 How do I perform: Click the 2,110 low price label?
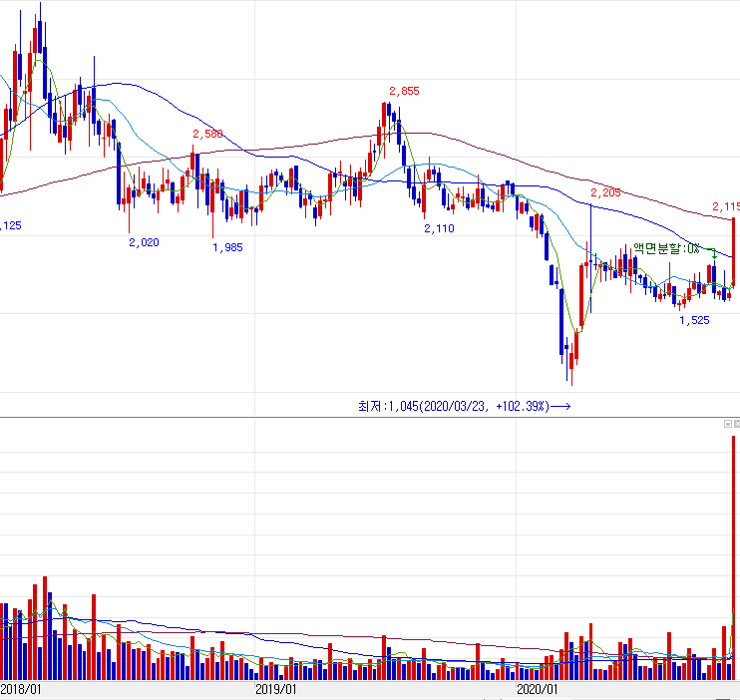(x=439, y=228)
